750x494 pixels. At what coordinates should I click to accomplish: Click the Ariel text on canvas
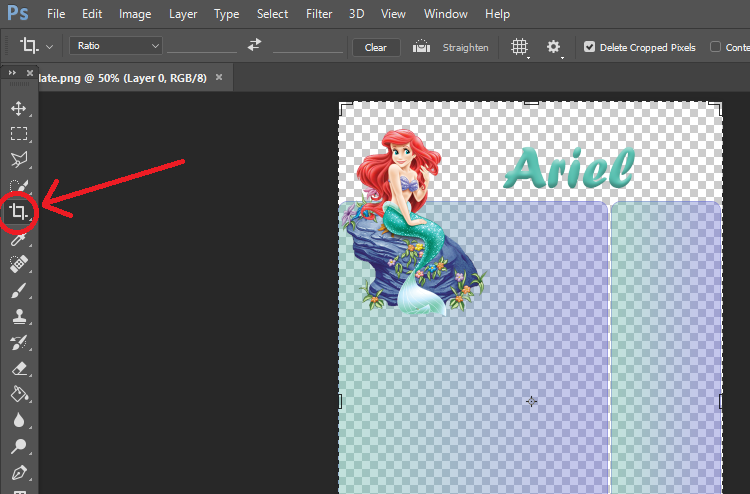click(569, 168)
